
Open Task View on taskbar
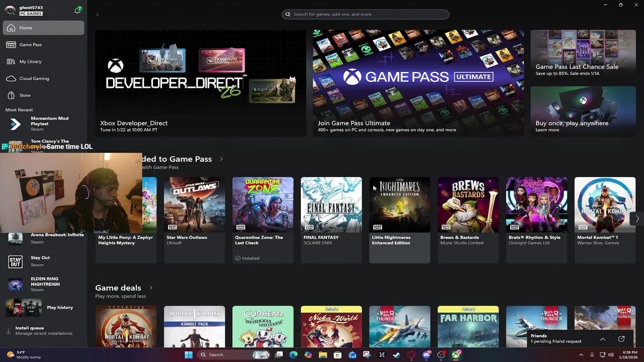[279, 354]
